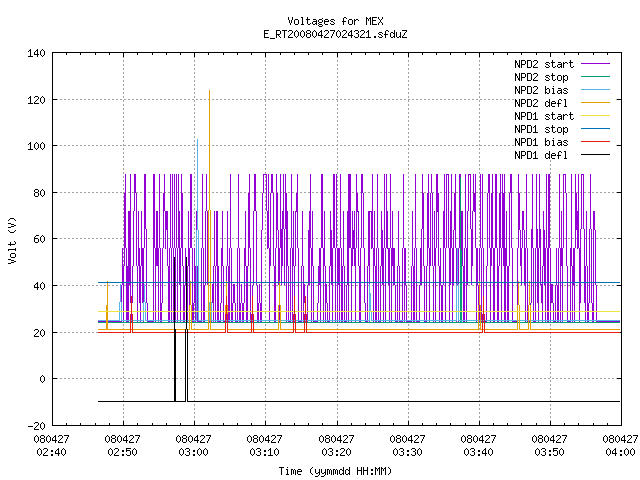The image size is (640, 480).
Task: Click the orange NPD2 defl legend line
Action: click(596, 102)
